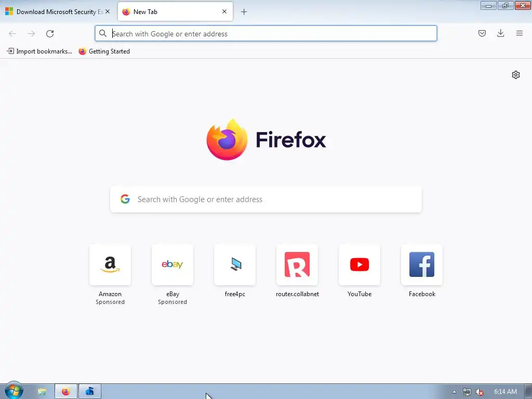Select the New Tab tab

[x=175, y=11]
